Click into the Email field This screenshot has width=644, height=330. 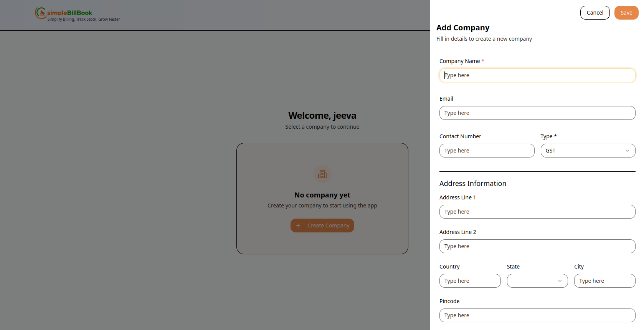click(x=537, y=113)
